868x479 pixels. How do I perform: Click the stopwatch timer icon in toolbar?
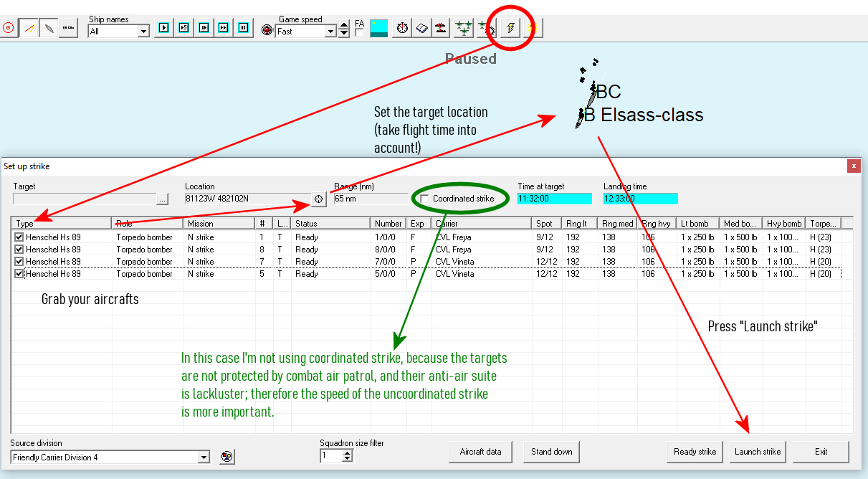pos(403,29)
